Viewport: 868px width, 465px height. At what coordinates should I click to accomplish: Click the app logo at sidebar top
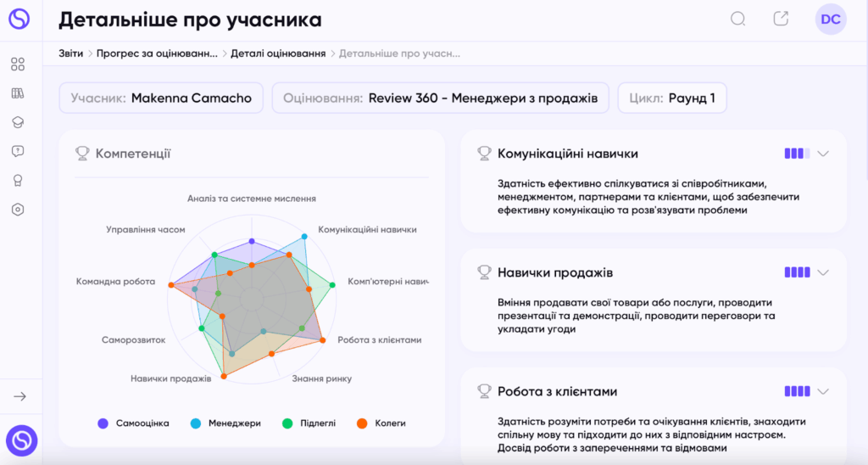pos(19,19)
